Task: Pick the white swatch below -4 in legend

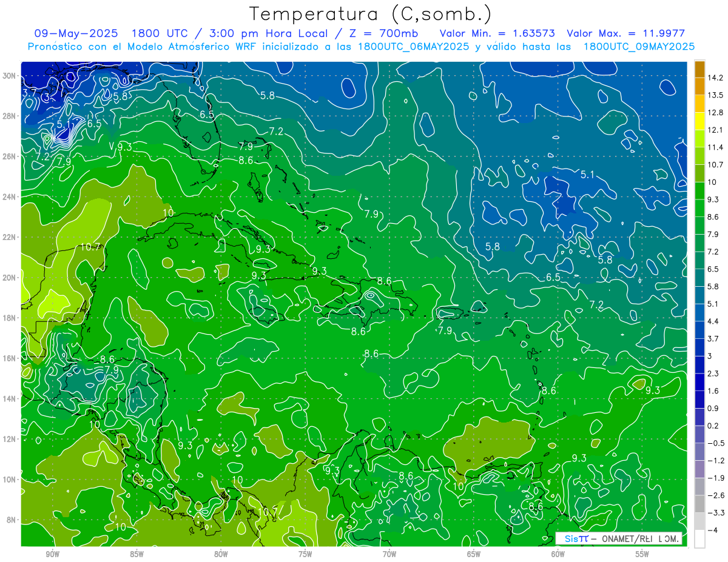Action: coord(699,538)
